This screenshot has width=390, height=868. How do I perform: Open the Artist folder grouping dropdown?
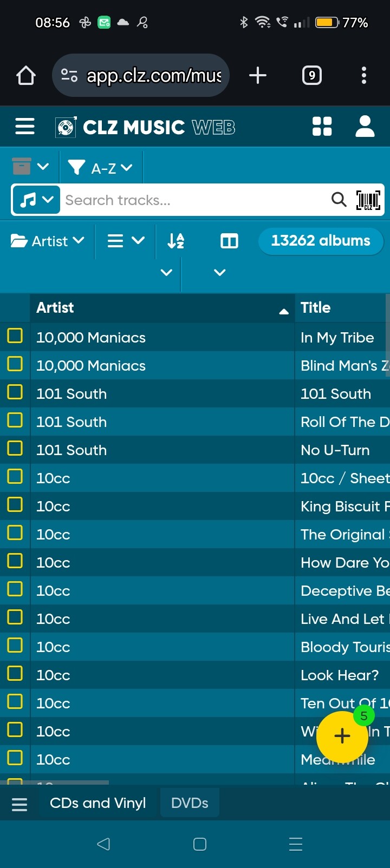(x=48, y=241)
